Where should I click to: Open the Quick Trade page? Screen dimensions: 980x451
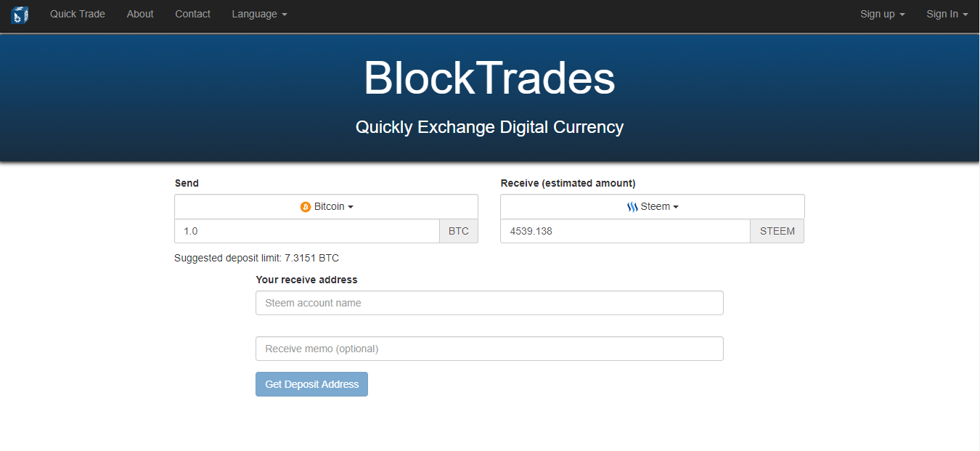point(78,14)
